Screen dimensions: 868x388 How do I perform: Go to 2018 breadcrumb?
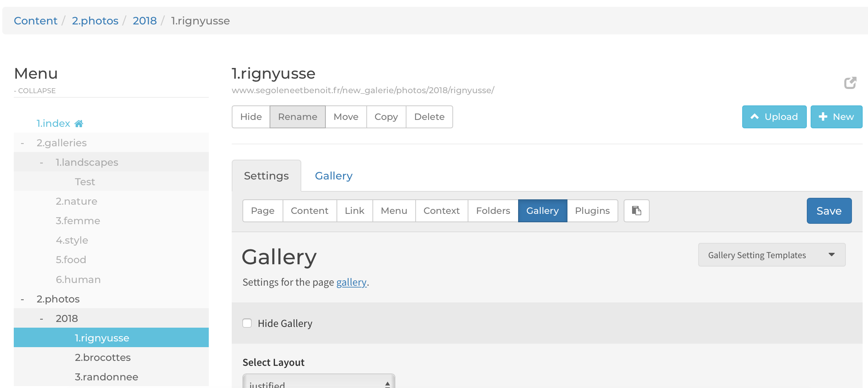pos(145,21)
